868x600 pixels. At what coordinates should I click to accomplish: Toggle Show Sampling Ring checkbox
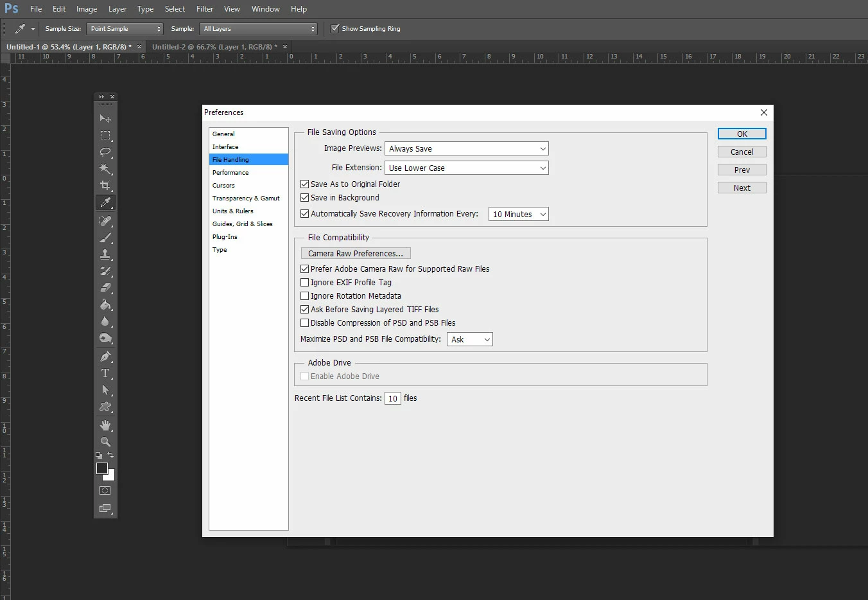point(334,28)
